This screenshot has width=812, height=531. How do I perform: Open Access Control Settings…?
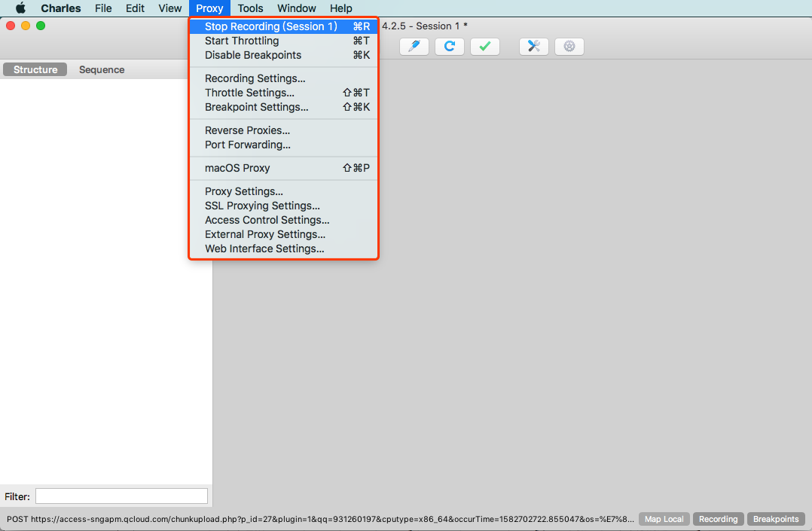click(x=283, y=220)
